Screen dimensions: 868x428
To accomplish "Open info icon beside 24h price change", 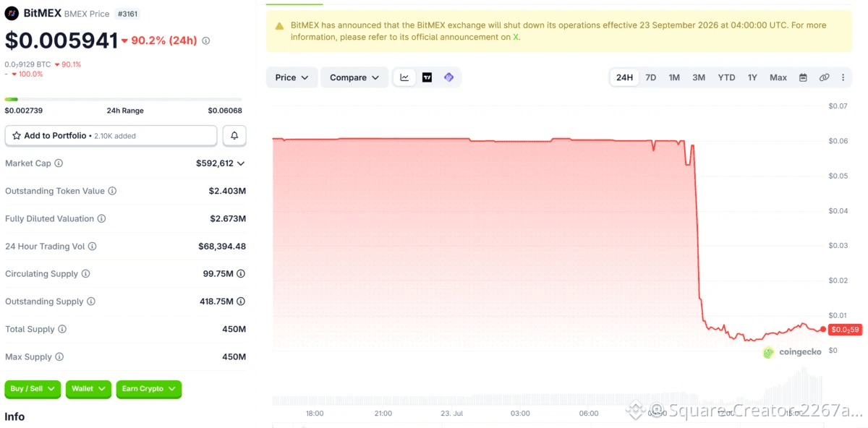I will pyautogui.click(x=205, y=41).
